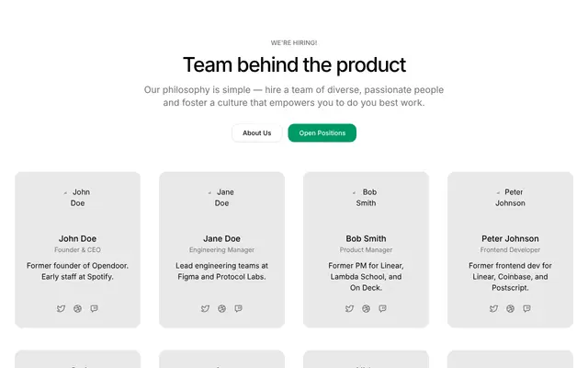This screenshot has height=368, width=588.
Task: Select Bob Smith's avatar image placeholder
Action: [366, 198]
